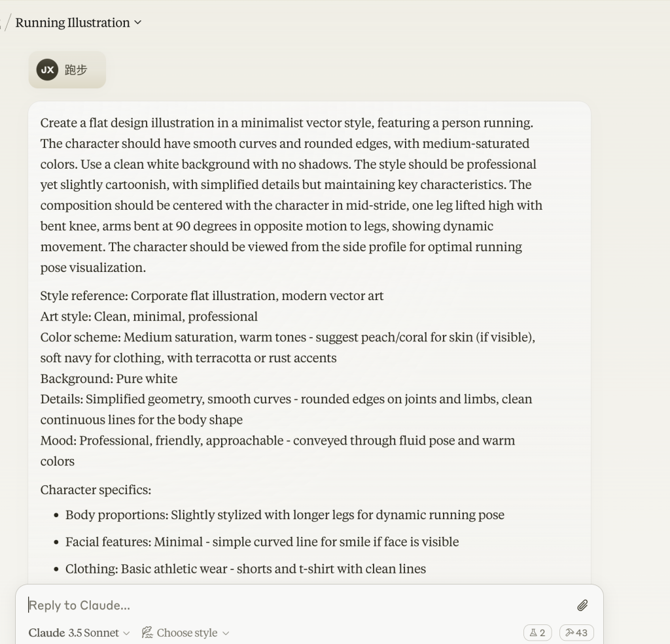This screenshot has width=670, height=644.
Task: Click the 'Style reference' line in response
Action: [212, 296]
